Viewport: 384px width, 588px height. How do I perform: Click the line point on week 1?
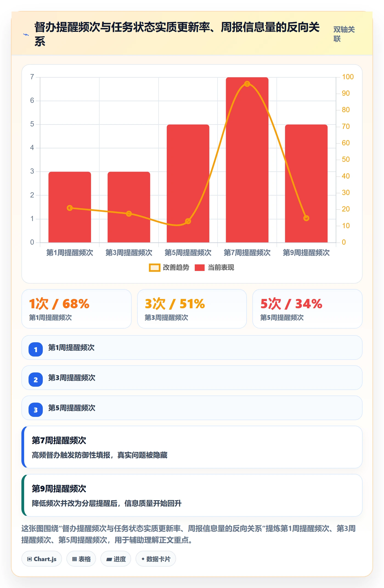pos(70,208)
